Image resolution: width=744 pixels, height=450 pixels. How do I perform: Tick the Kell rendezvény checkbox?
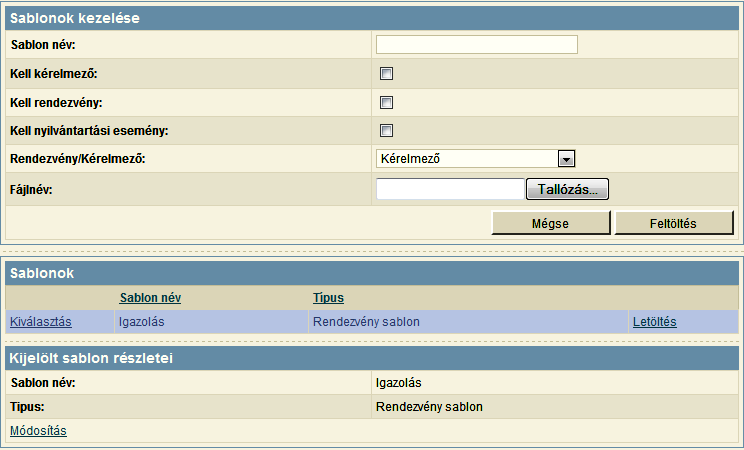(x=386, y=103)
